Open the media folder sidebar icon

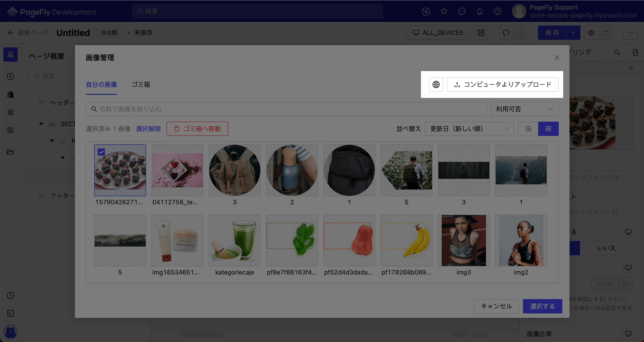(x=11, y=152)
